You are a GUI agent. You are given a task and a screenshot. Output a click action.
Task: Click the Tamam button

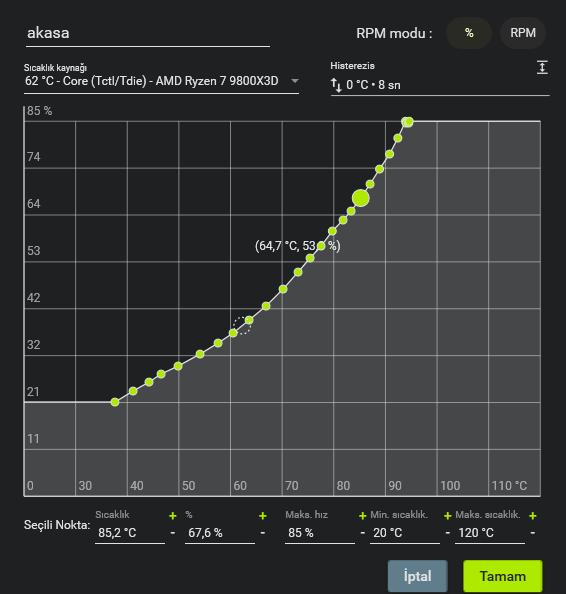click(x=503, y=576)
